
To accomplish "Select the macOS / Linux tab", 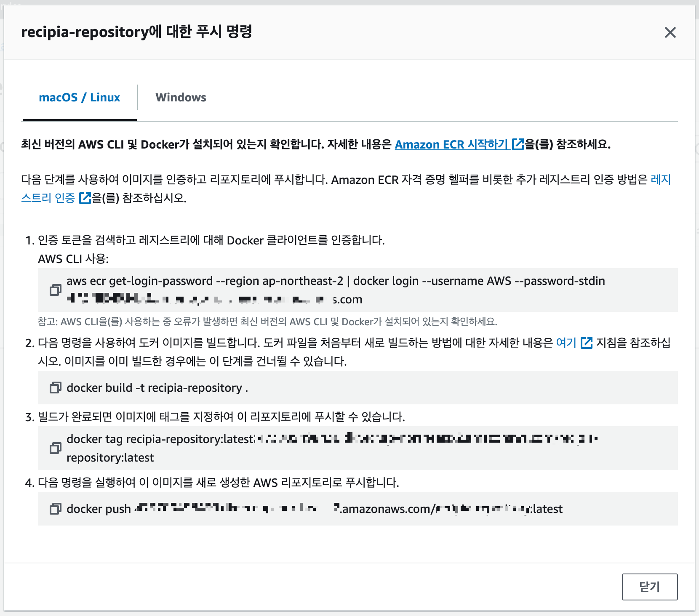I will click(79, 97).
